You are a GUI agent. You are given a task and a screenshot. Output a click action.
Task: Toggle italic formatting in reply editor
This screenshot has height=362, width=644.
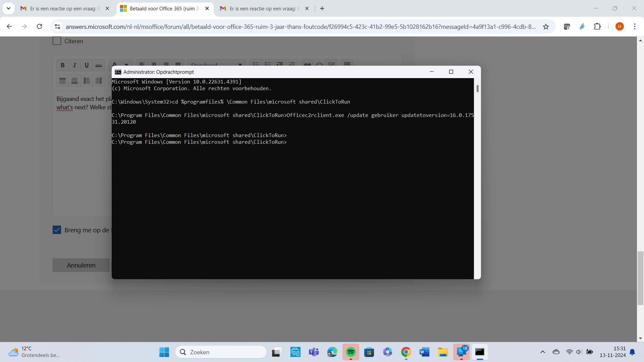(x=74, y=65)
